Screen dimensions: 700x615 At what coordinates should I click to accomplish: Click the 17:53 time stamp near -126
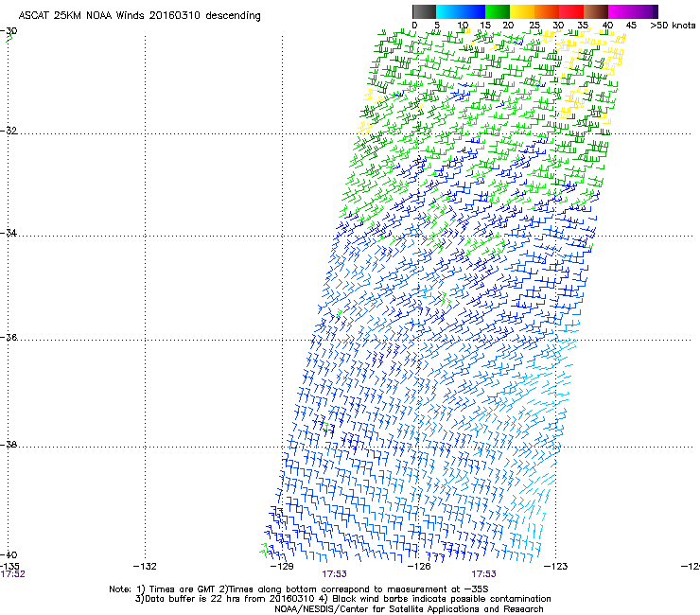tap(484, 574)
